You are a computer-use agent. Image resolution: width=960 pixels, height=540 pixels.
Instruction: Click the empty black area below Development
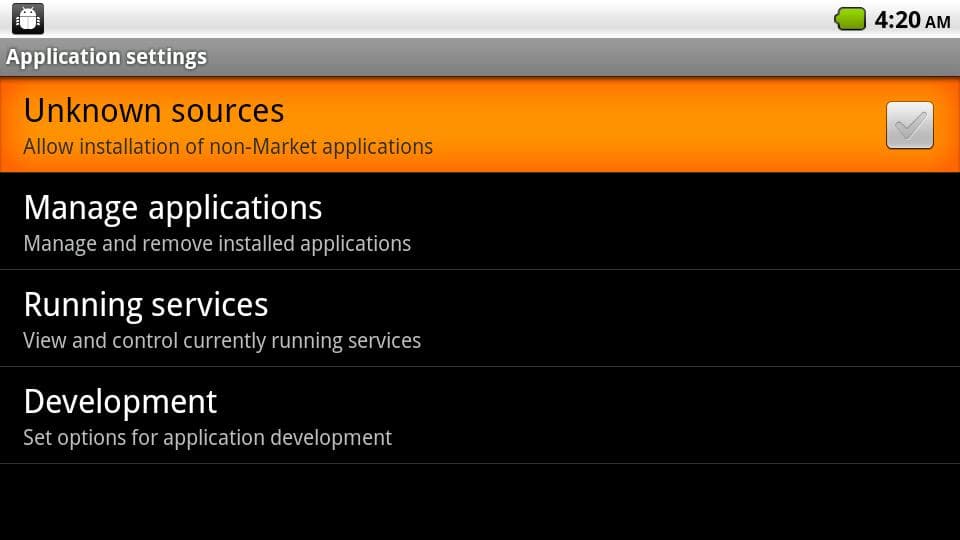[480, 502]
